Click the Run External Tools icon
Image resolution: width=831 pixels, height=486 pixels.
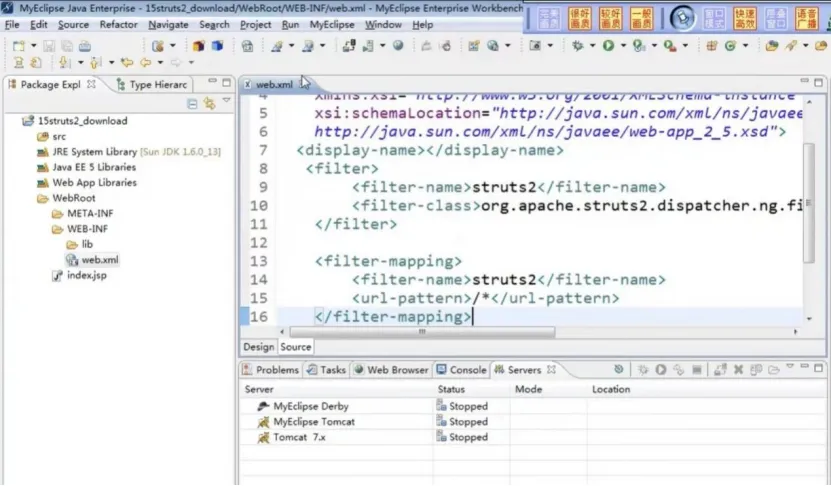(670, 46)
